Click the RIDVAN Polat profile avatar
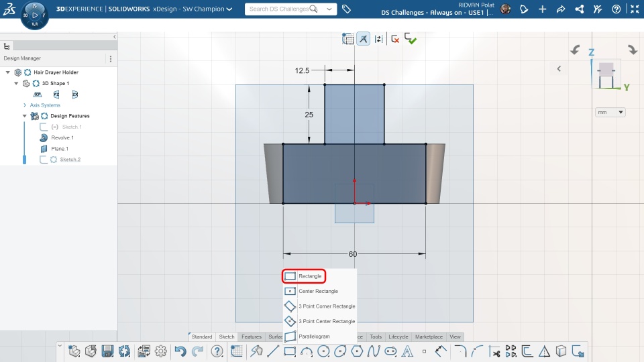Screen dimensions: 644x362 pyautogui.click(x=506, y=9)
